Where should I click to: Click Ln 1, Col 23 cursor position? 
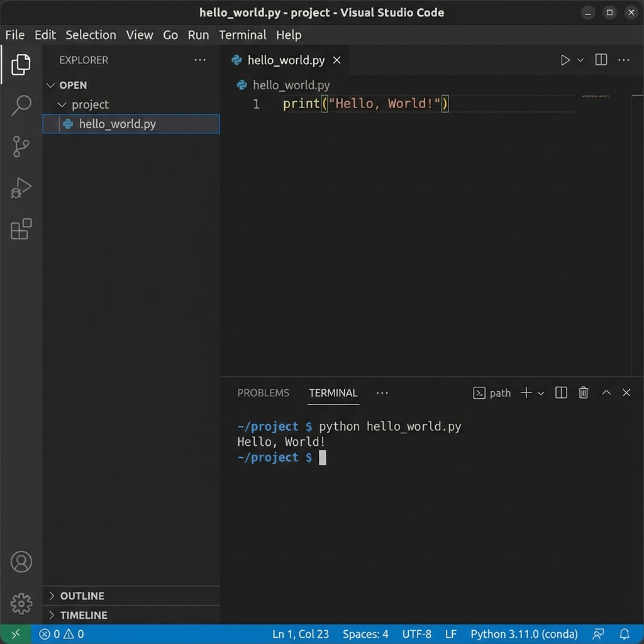301,634
